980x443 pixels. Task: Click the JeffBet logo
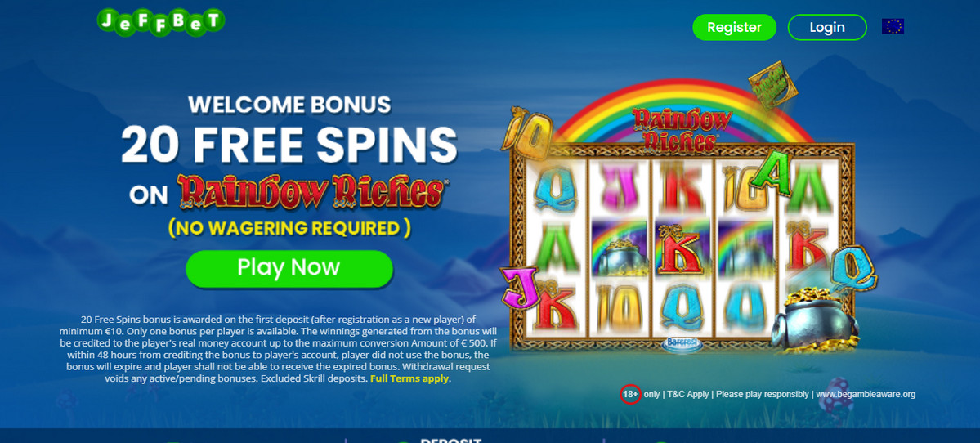point(161,22)
